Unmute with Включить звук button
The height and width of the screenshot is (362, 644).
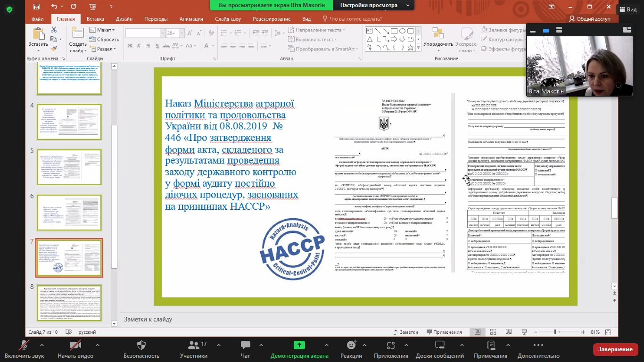coord(25,349)
